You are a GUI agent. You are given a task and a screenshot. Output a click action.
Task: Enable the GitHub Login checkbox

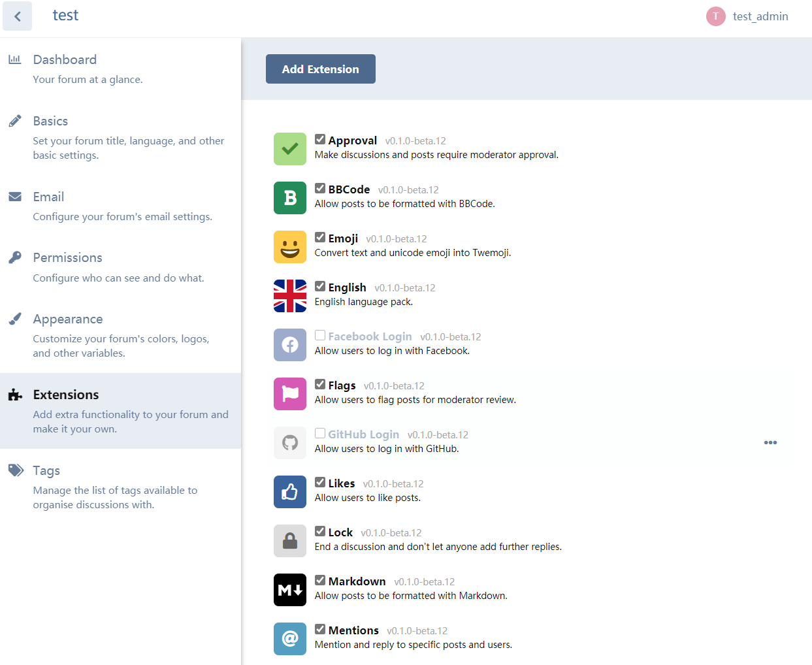[x=320, y=433]
